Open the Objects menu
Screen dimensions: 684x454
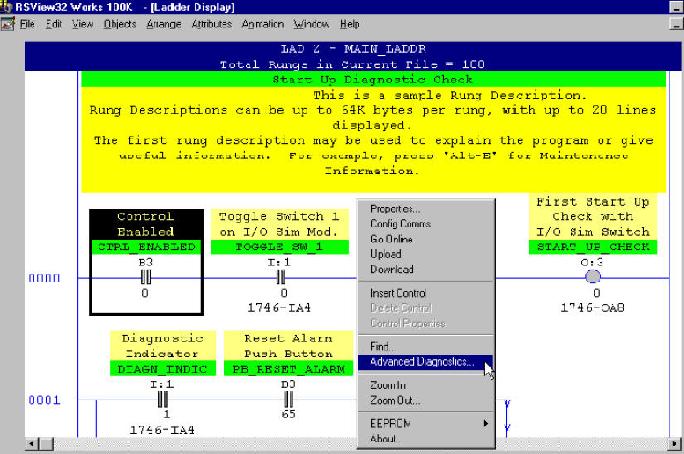pyautogui.click(x=120, y=24)
